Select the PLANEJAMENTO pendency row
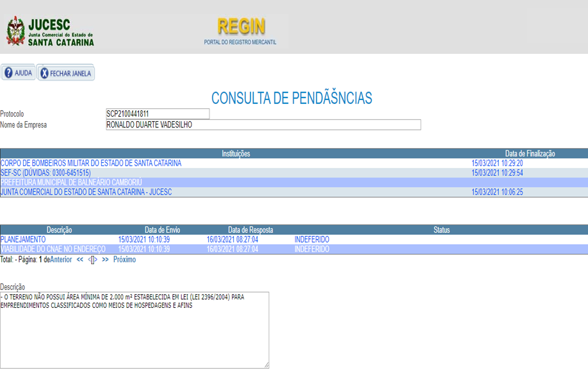Screen dimensions: 588x386 [x=23, y=240]
